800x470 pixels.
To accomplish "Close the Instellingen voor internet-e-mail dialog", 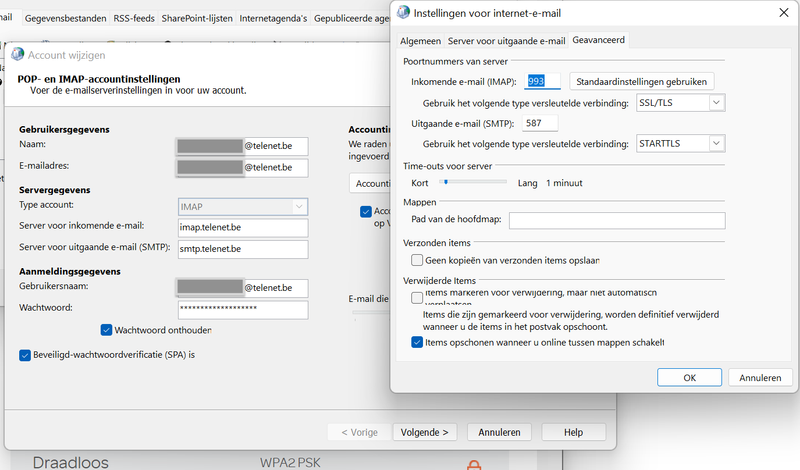I will click(777, 12).
